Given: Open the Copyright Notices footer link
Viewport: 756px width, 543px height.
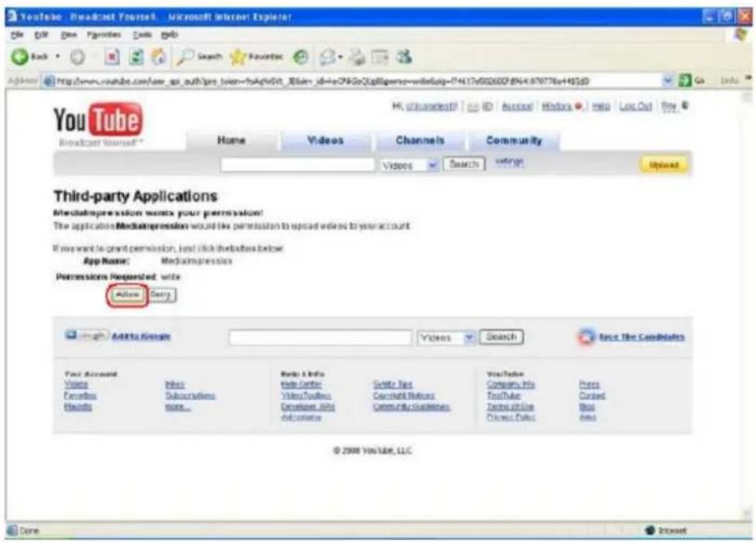Looking at the screenshot, I should coord(403,395).
